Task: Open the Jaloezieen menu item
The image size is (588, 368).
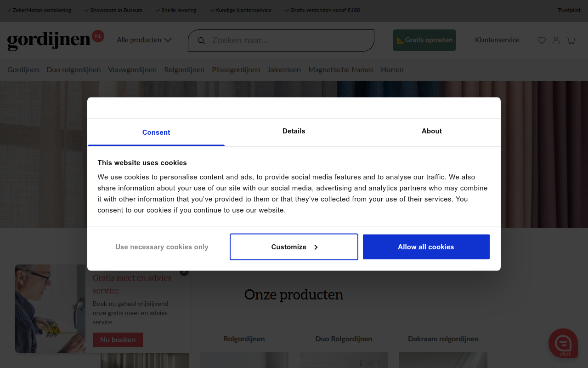Action: tap(284, 70)
